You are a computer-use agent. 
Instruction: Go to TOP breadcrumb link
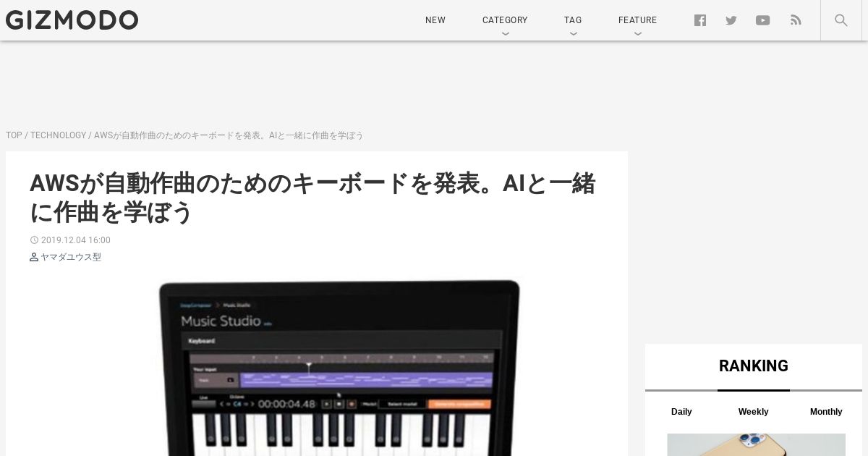[14, 135]
